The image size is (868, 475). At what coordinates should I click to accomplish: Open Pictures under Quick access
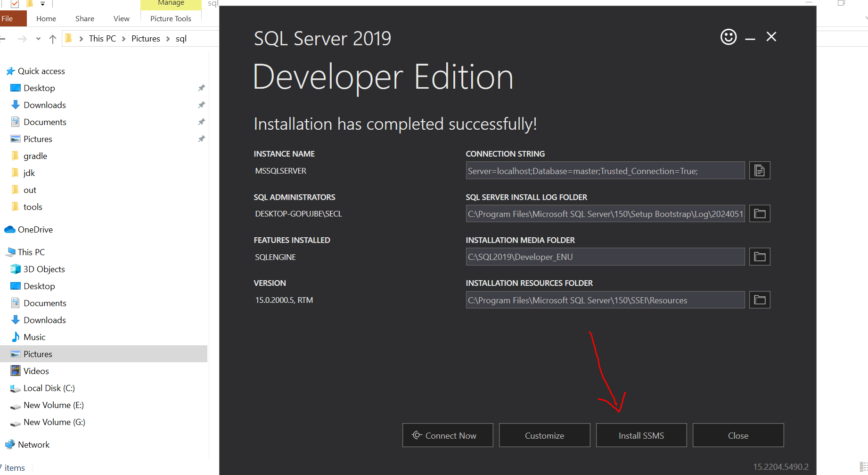38,139
